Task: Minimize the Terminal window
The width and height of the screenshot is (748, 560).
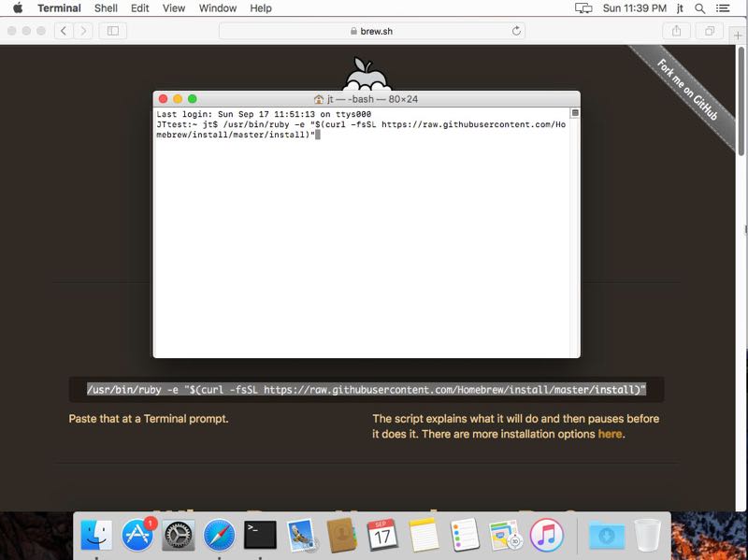Action: click(178, 99)
